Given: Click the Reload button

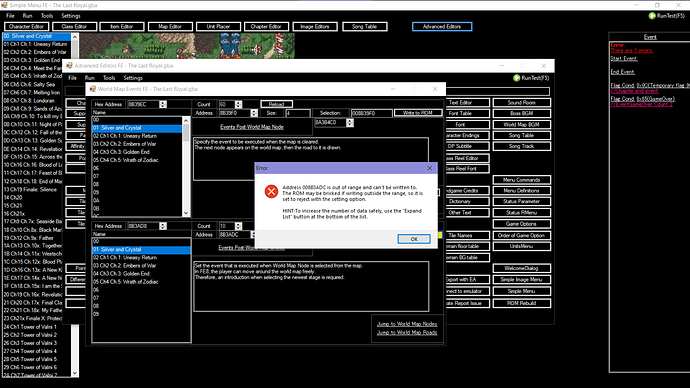Looking at the screenshot, I should (x=276, y=104).
